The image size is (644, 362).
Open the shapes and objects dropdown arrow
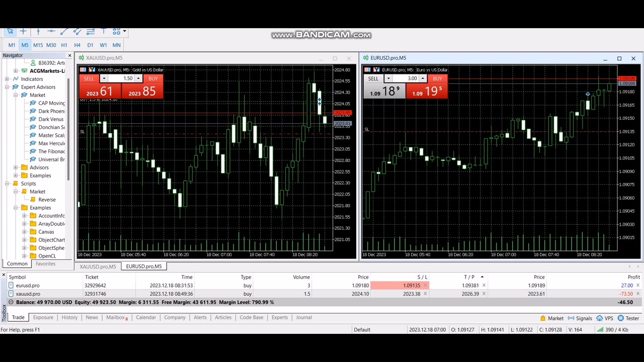click(x=124, y=31)
